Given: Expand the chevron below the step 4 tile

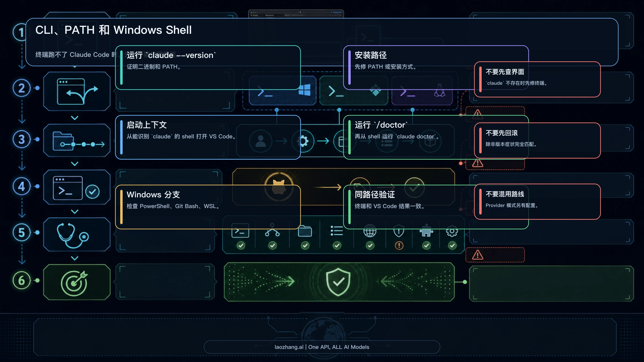Looking at the screenshot, I should [75, 211].
